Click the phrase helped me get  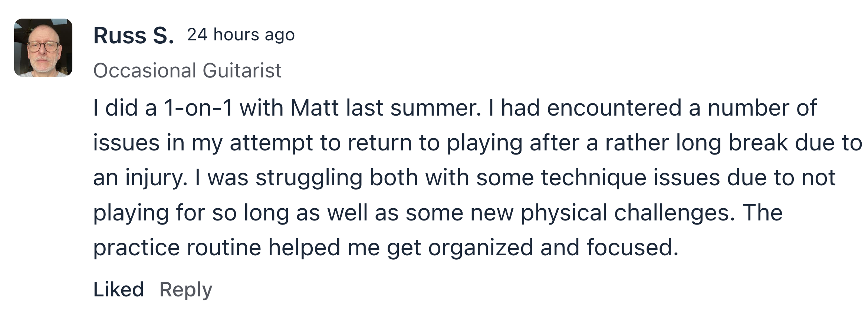point(345,248)
